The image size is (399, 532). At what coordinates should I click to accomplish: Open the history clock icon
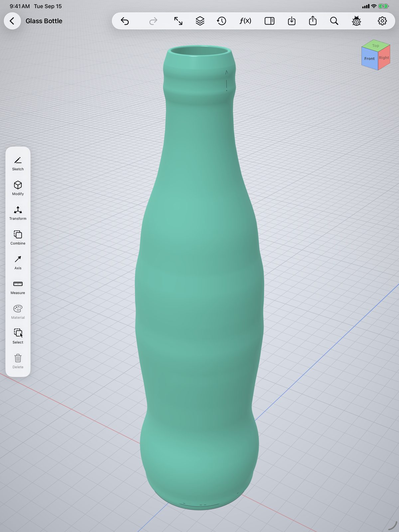tap(221, 21)
